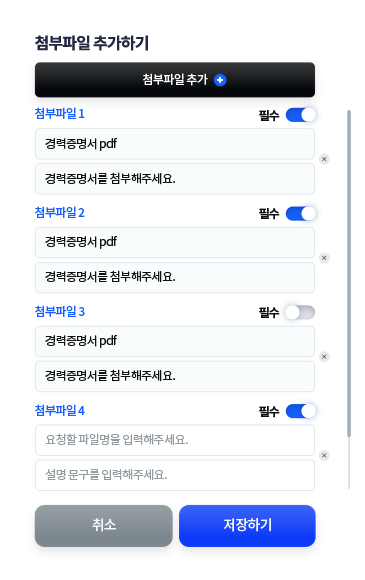This screenshot has width=365, height=580.
Task: Delete 첨부파일 4 using the X icon
Action: [x=324, y=455]
